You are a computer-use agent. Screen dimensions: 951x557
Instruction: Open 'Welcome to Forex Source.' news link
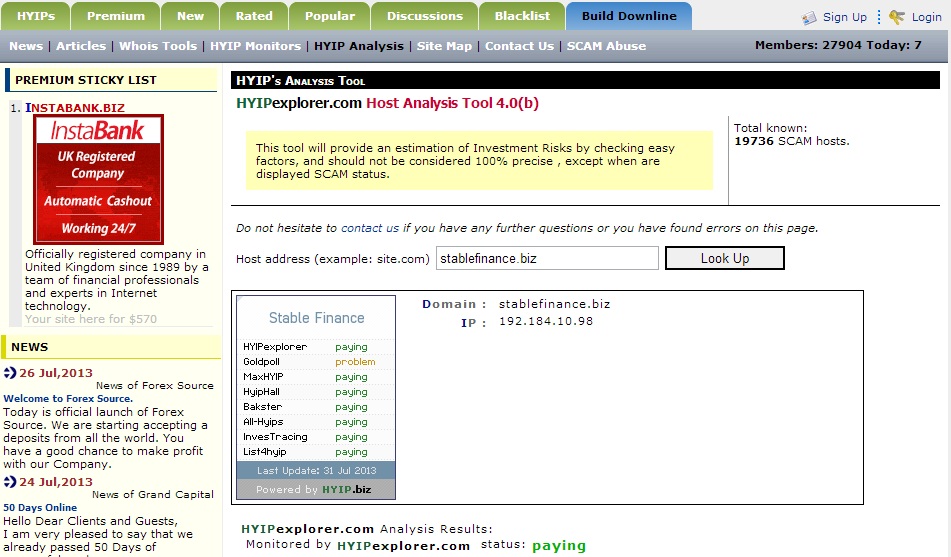click(x=68, y=399)
